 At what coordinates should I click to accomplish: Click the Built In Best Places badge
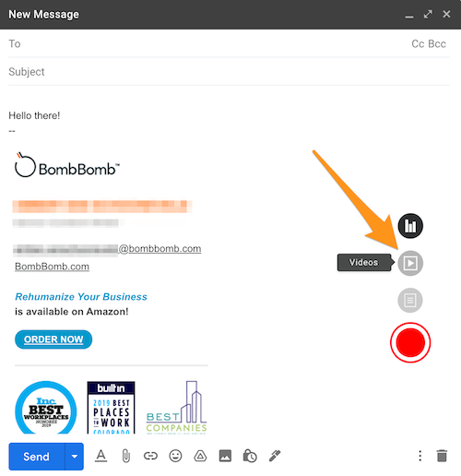[x=111, y=408]
